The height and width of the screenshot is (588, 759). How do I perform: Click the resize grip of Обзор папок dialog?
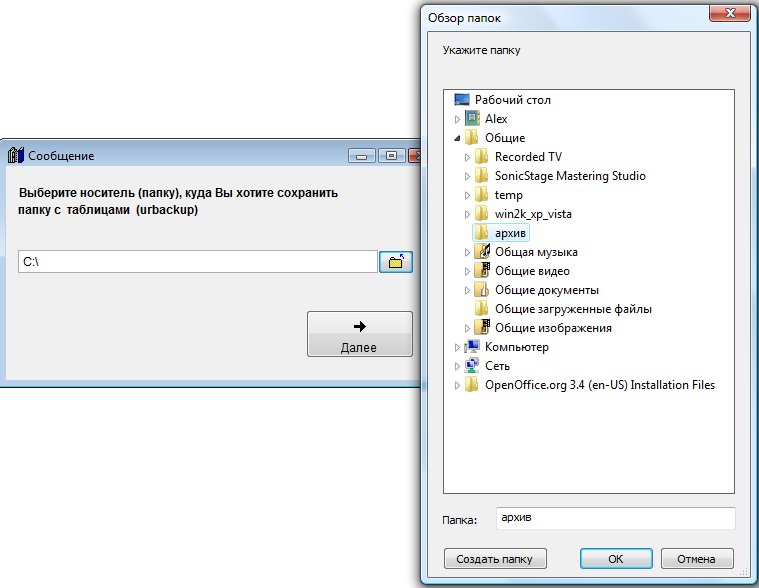pos(744,571)
